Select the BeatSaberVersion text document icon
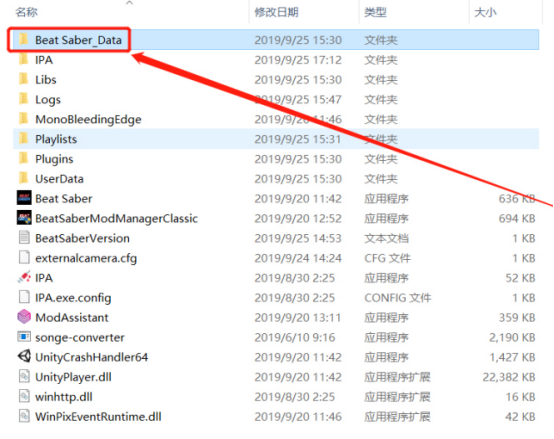The height and width of the screenshot is (439, 554). coord(24,238)
